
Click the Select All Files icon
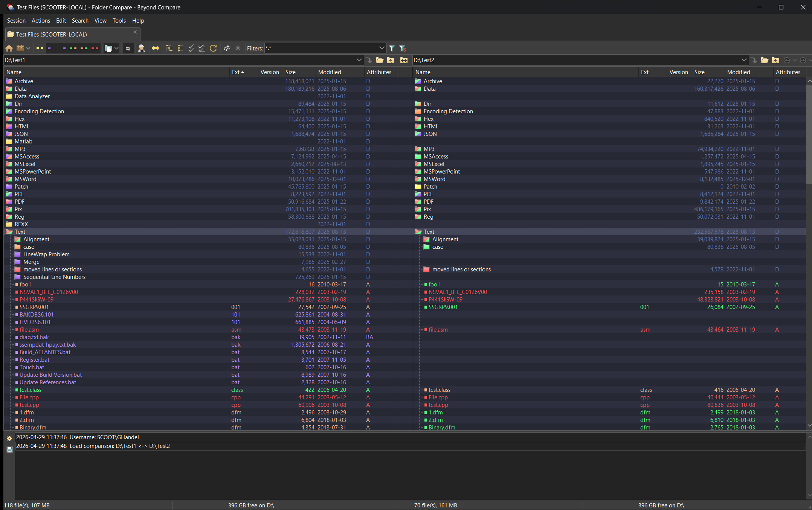202,48
